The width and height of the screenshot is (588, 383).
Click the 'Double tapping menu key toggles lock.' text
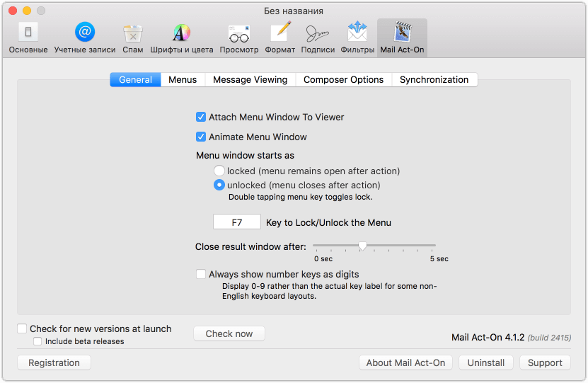301,197
